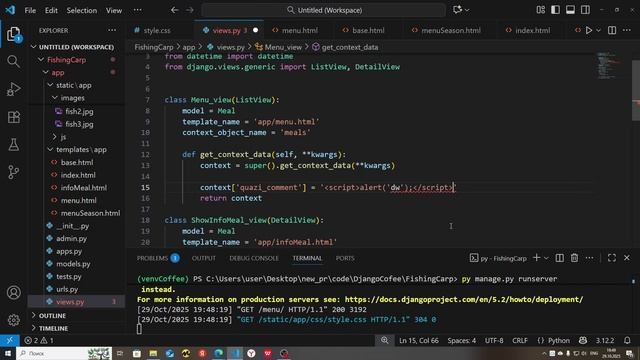Kill the terminal with trash icon
Screen dimensions: 640x360
coord(574,258)
